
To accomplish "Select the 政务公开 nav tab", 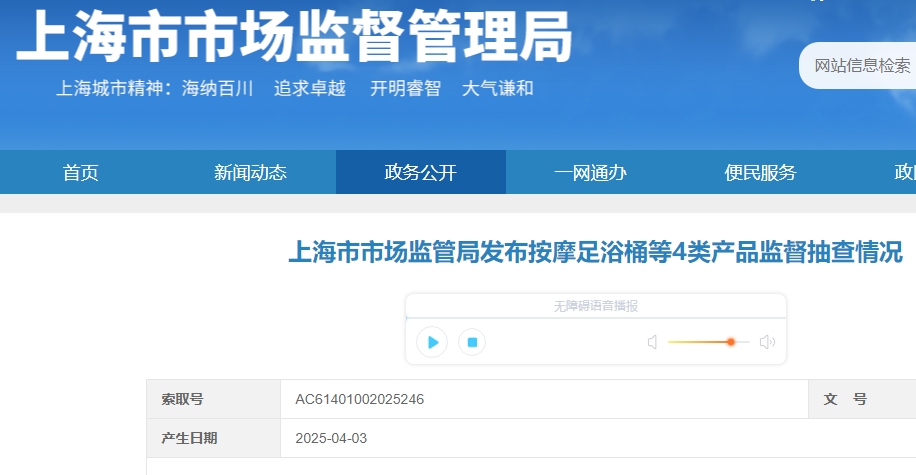I will (x=420, y=172).
